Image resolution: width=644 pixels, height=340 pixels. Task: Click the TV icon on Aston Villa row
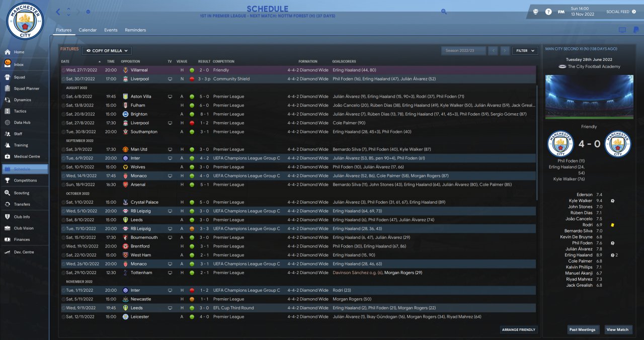coord(170,97)
